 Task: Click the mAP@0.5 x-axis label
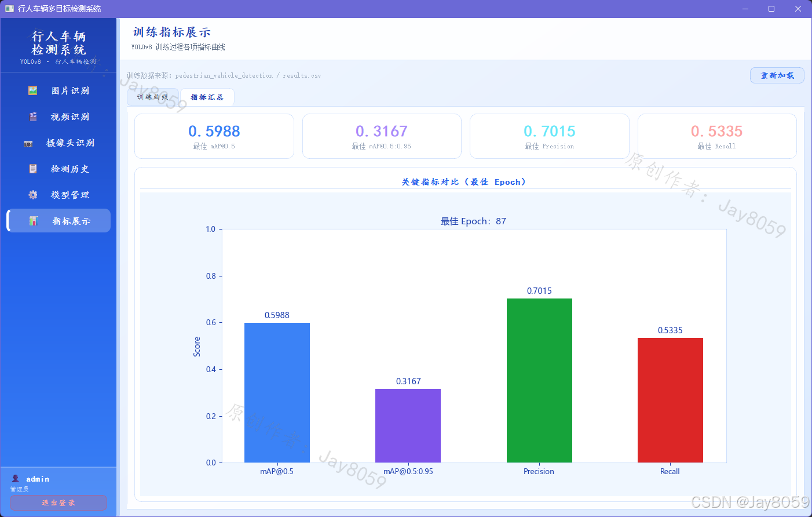click(x=277, y=472)
